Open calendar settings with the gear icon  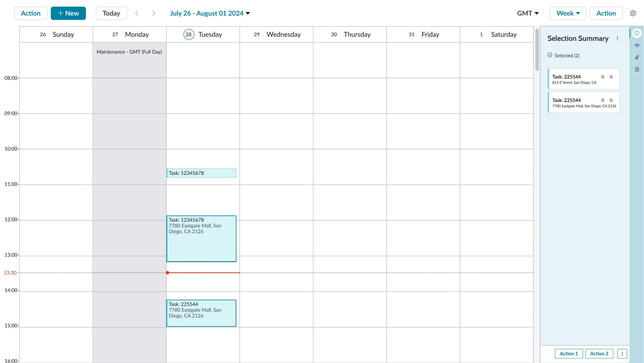click(633, 13)
